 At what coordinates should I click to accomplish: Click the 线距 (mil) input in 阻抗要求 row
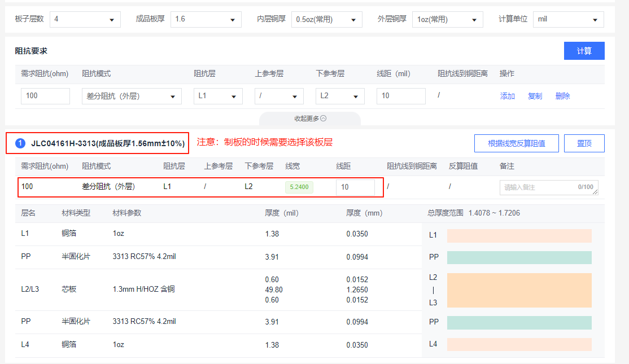[401, 96]
